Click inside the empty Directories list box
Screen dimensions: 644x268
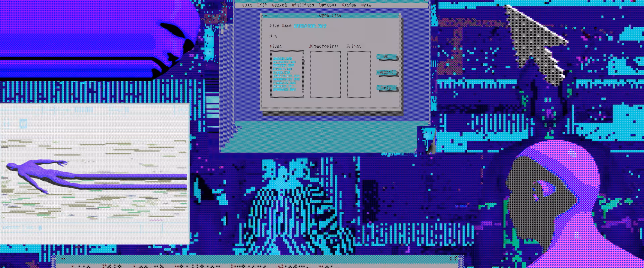325,74
